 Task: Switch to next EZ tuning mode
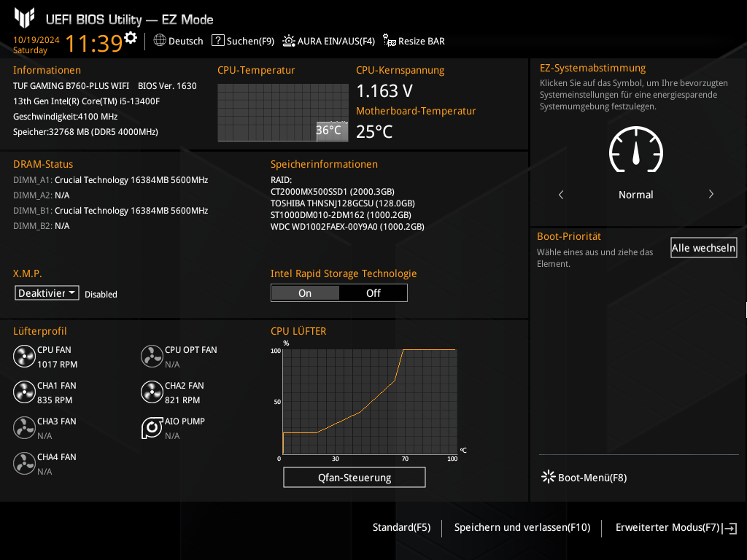coord(711,194)
